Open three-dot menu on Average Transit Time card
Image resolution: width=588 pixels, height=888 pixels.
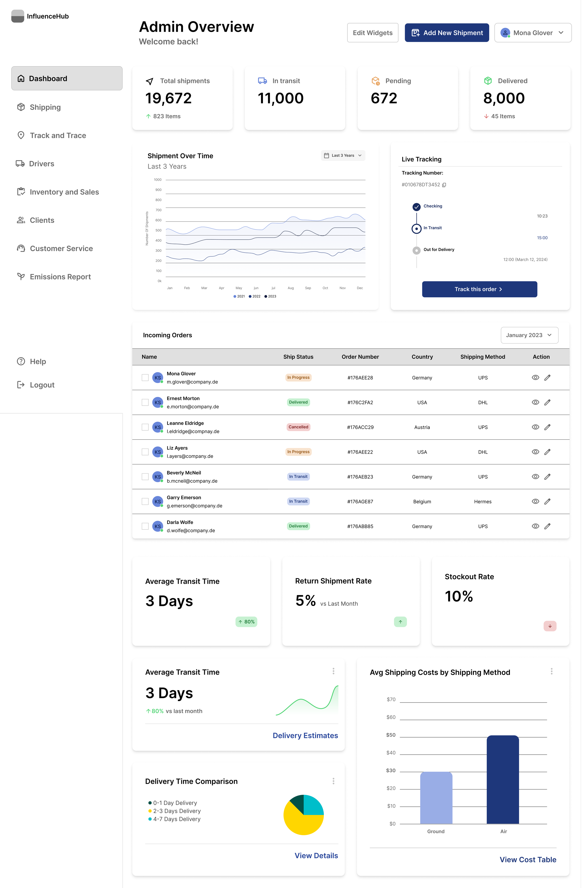(x=333, y=671)
